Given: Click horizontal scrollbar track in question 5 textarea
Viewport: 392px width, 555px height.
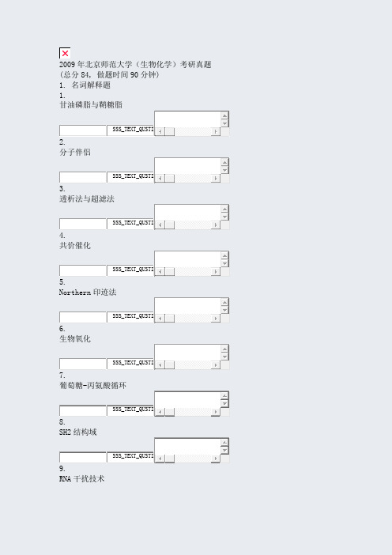Looking at the screenshot, I should tap(193, 318).
